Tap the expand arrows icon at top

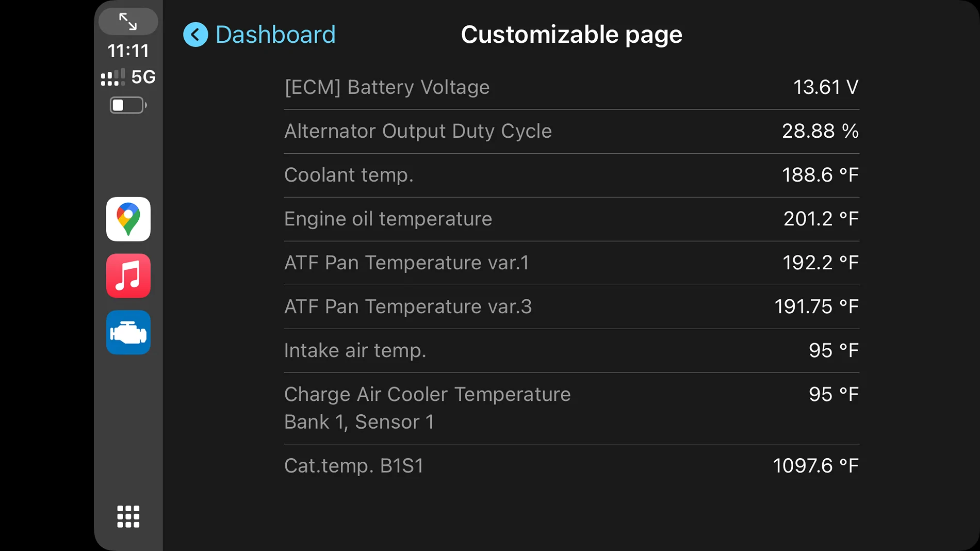pyautogui.click(x=128, y=22)
